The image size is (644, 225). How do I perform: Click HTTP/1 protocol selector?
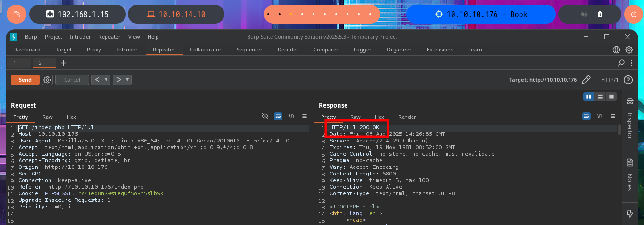[x=610, y=80]
